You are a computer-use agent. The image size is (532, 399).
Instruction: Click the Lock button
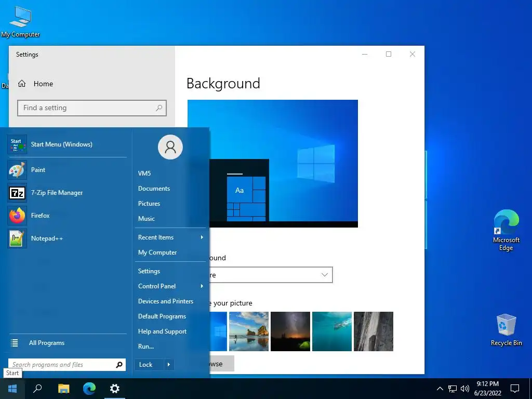point(149,365)
